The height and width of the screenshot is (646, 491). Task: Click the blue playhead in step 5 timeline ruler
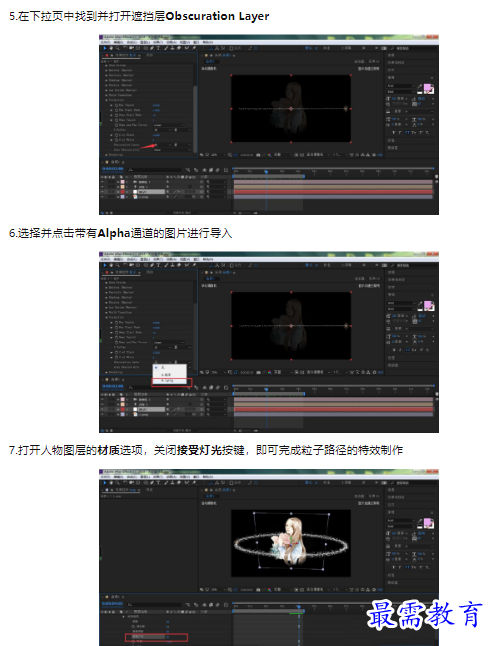coord(266,171)
